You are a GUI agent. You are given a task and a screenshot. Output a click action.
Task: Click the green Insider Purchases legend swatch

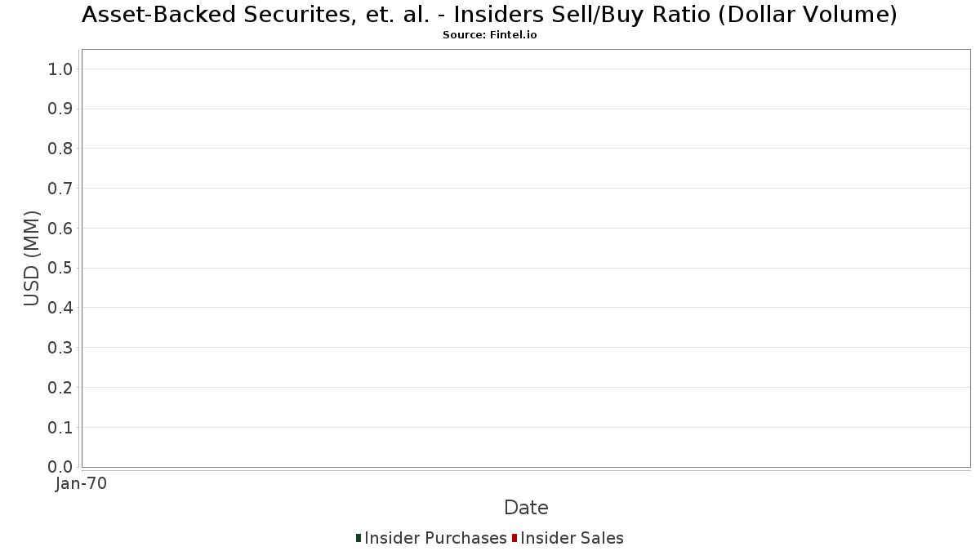[359, 538]
